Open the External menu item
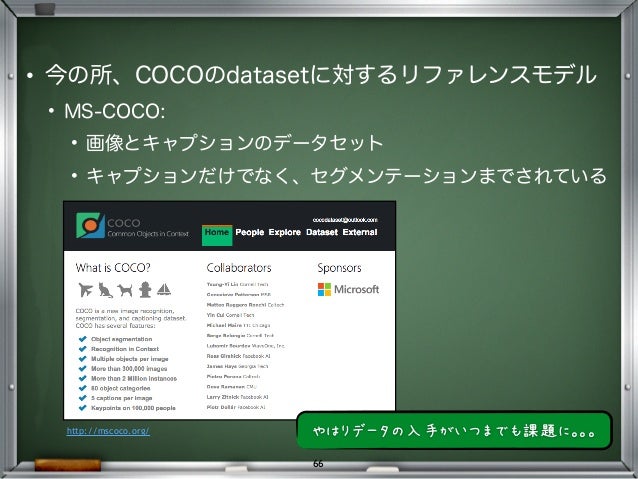 click(360, 232)
